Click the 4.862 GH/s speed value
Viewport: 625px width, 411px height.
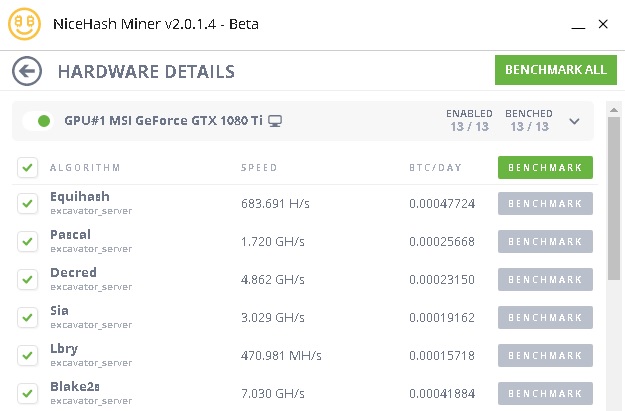click(273, 279)
